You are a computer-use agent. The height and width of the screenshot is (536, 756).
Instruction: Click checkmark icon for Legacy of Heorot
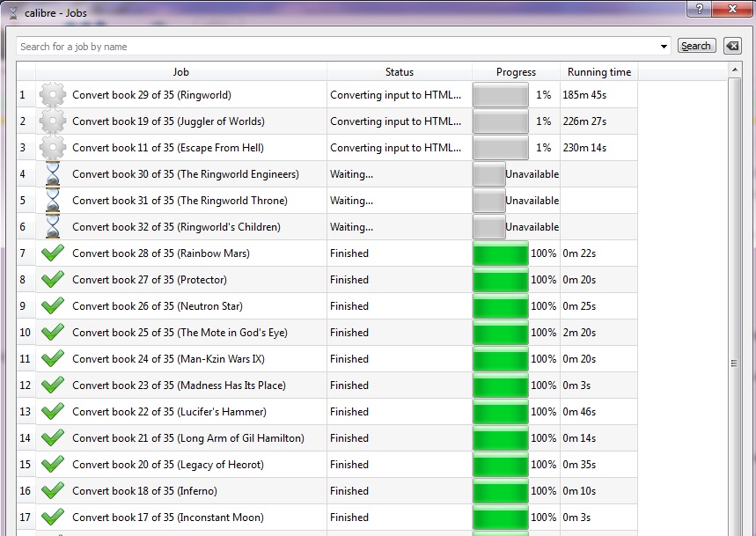[53, 464]
